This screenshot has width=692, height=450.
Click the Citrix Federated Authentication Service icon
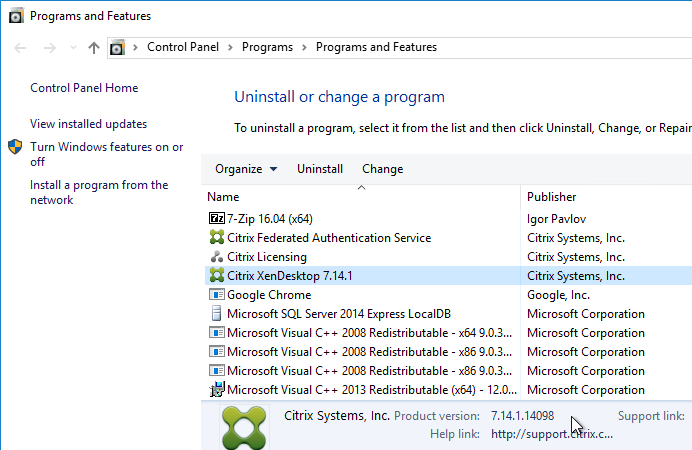click(217, 237)
